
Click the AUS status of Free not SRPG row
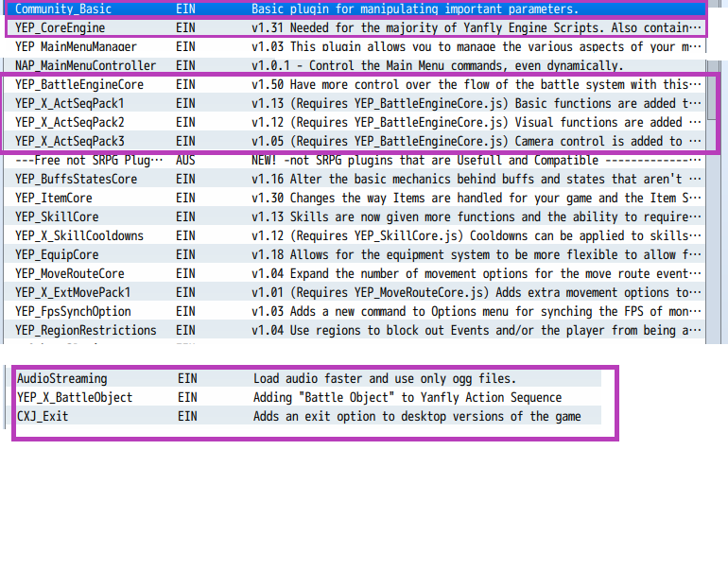click(x=185, y=161)
